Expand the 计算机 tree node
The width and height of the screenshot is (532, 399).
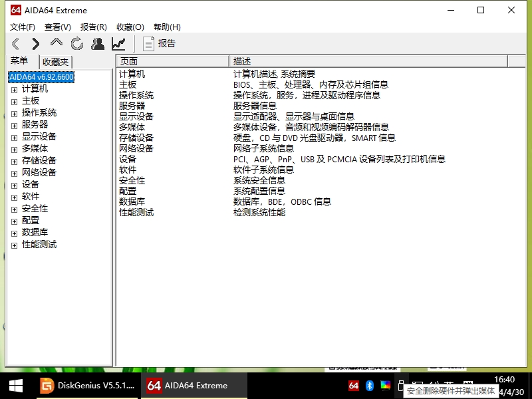(x=14, y=90)
